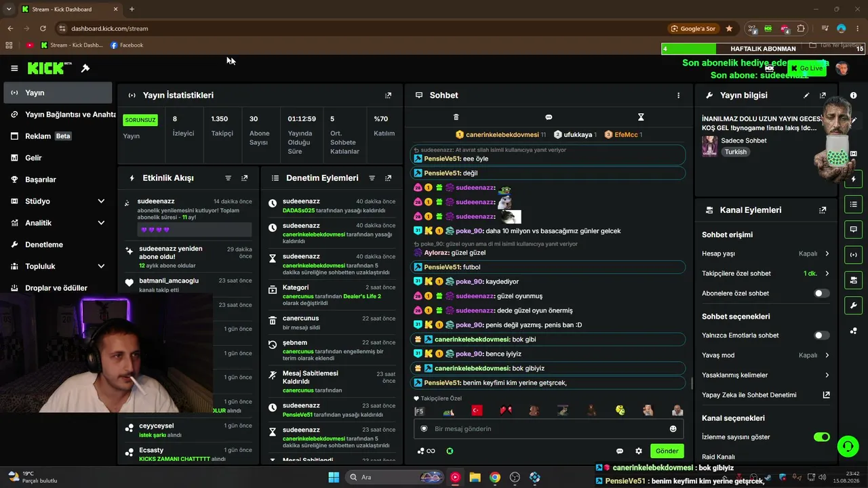Open the lightning activity icon in right sidebar

tap(853, 179)
